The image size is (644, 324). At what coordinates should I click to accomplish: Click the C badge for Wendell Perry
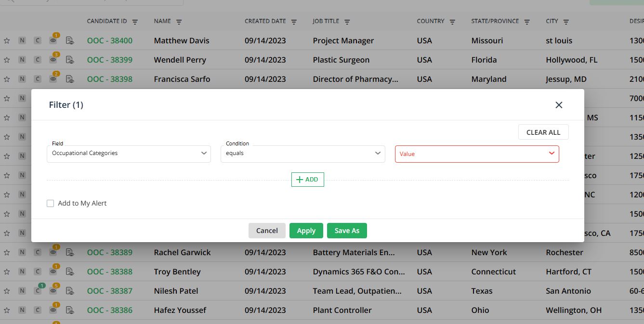click(x=37, y=60)
